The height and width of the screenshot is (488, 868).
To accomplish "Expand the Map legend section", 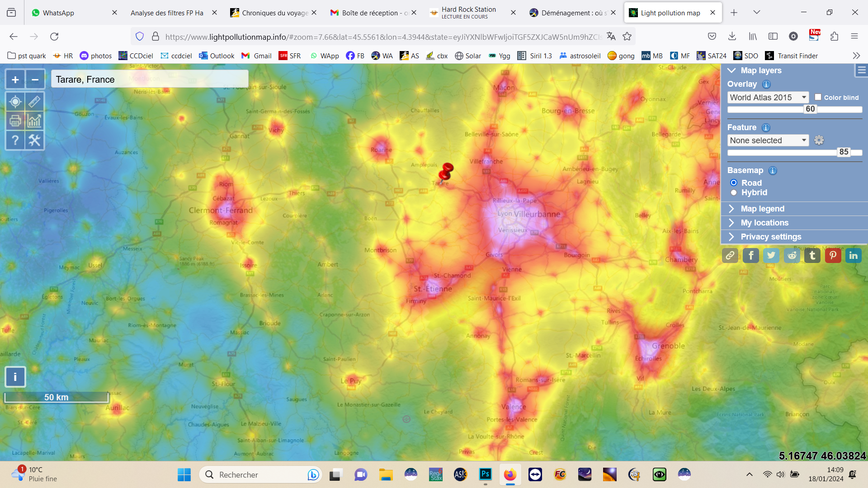I will coord(762,209).
